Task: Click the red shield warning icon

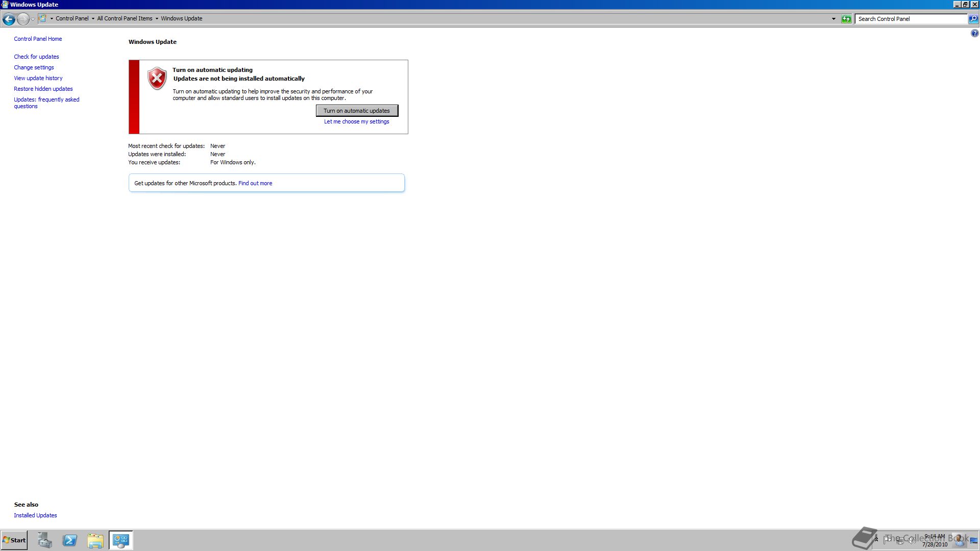Action: click(x=157, y=79)
